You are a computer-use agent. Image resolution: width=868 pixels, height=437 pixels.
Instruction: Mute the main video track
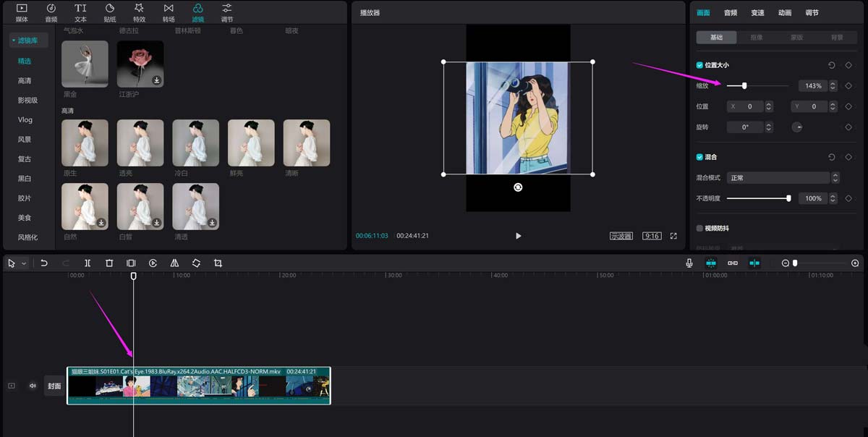(x=33, y=386)
